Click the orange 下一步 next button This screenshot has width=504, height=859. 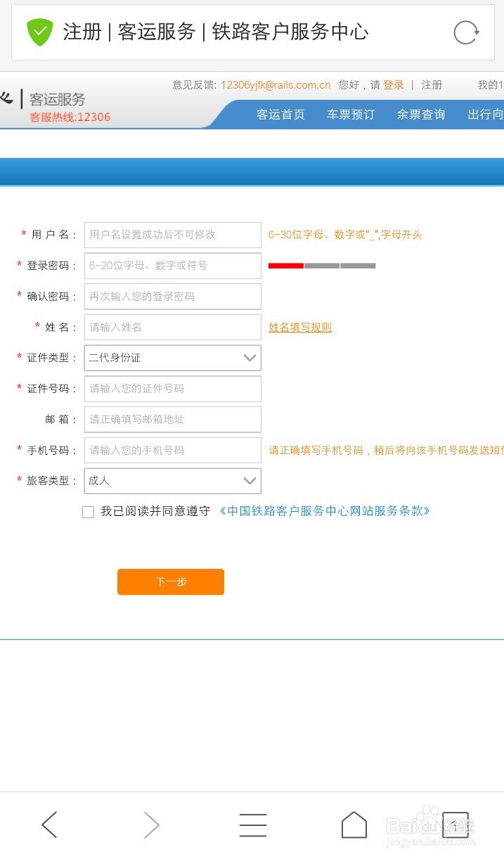[x=170, y=581]
